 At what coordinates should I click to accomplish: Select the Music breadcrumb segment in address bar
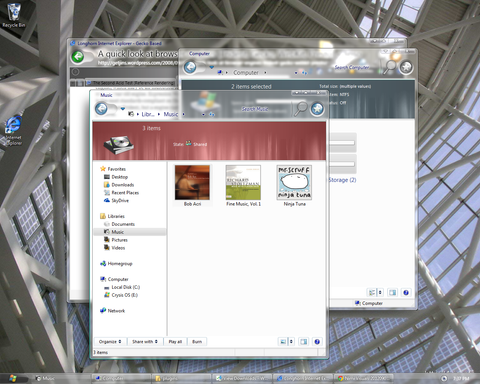click(170, 114)
